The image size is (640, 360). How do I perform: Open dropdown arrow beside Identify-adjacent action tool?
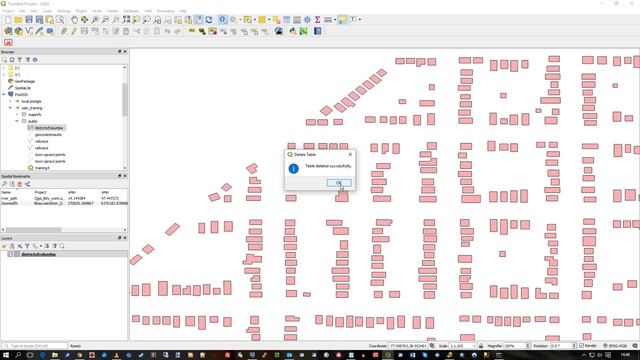coord(240,20)
